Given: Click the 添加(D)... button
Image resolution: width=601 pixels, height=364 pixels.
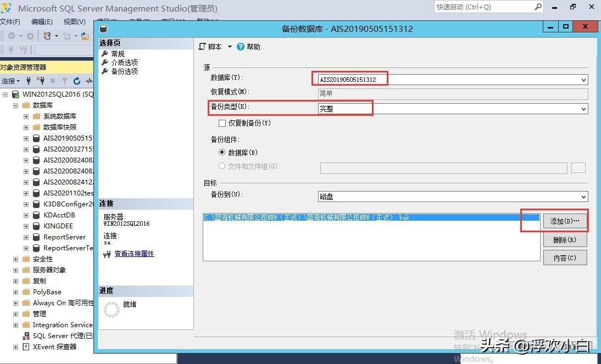Looking at the screenshot, I should tap(565, 221).
